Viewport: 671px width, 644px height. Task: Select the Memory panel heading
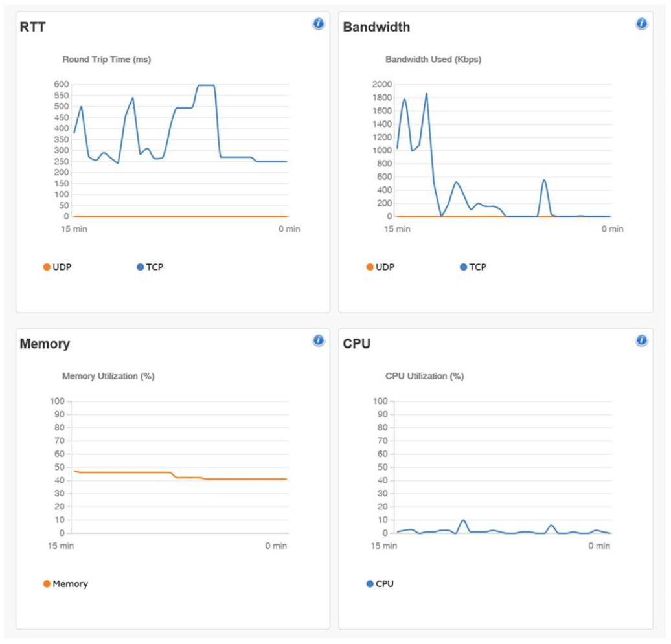(45, 344)
